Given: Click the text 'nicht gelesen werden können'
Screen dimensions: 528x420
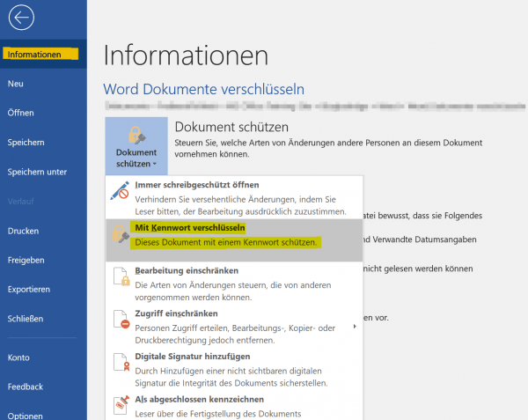Looking at the screenshot, I should 418,269.
